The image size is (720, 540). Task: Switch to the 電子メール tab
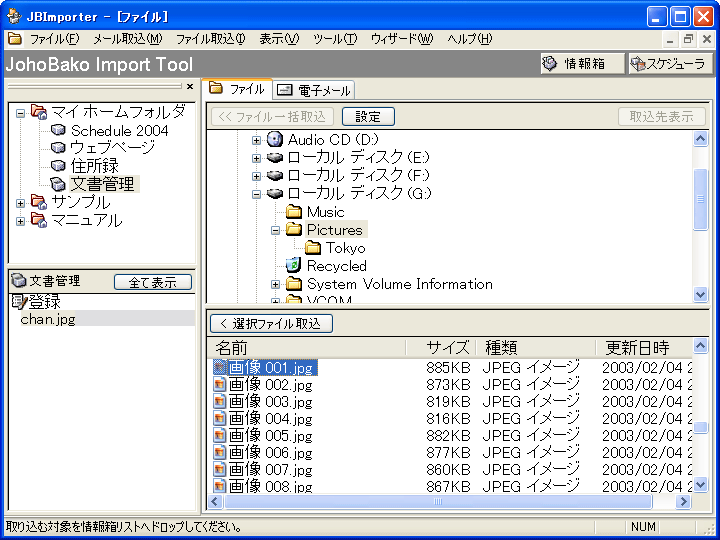[x=314, y=90]
